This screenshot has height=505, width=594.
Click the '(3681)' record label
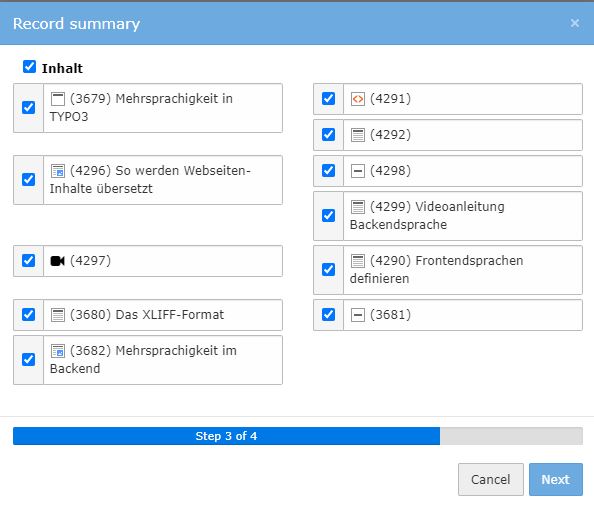tap(391, 315)
